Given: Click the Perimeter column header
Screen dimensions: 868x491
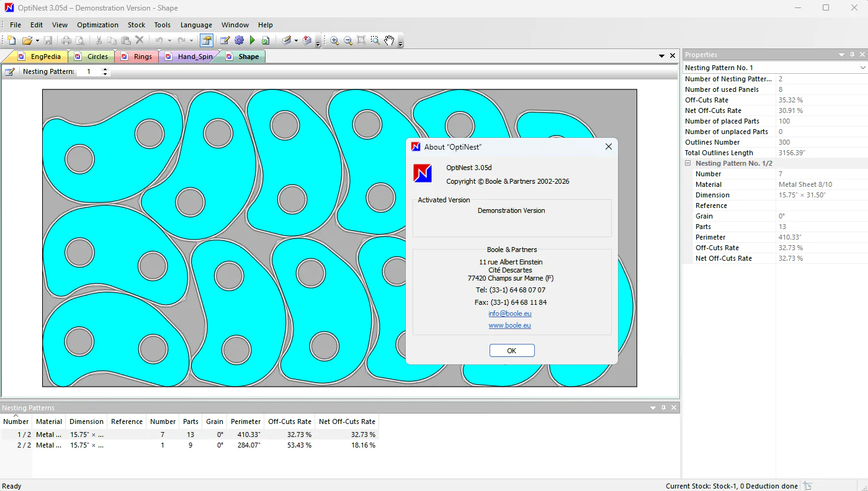Looking at the screenshot, I should pyautogui.click(x=246, y=421).
